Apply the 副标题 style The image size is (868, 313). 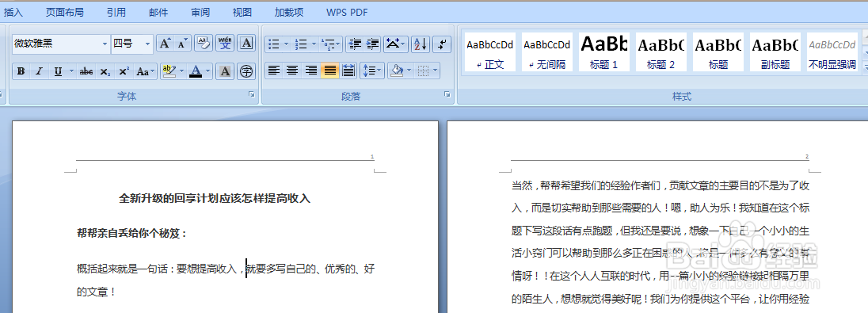click(775, 52)
